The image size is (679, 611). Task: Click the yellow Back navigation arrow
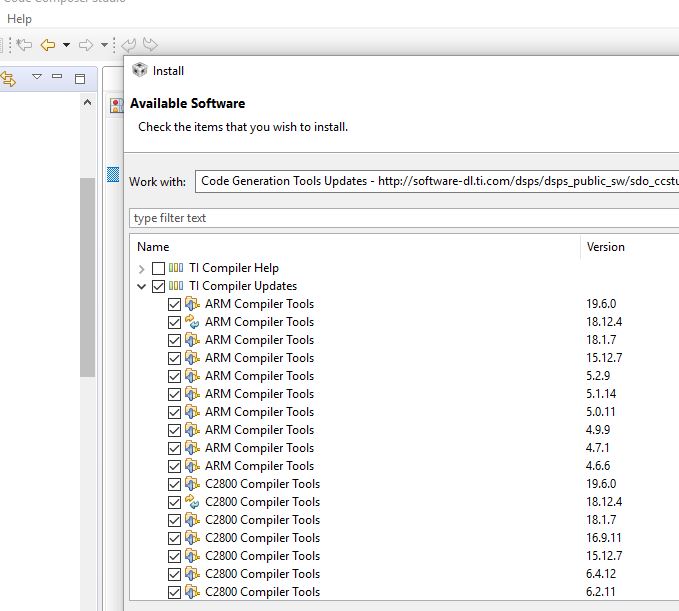(x=48, y=45)
